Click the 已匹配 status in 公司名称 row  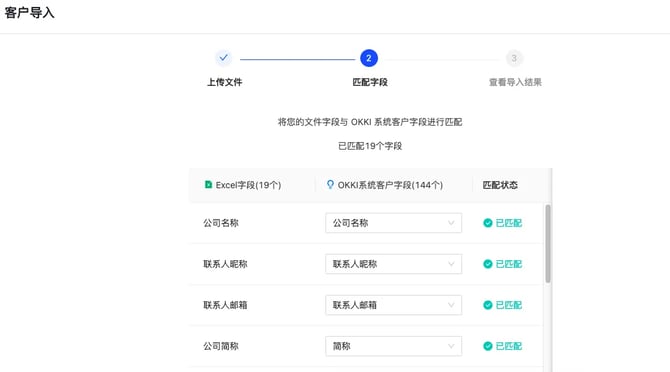(508, 223)
